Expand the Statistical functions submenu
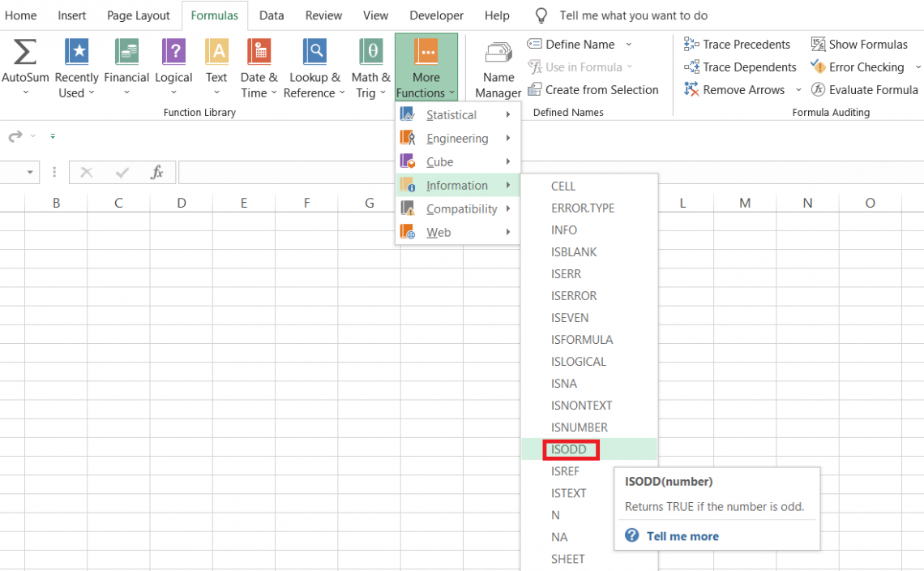This screenshot has height=571, width=924. point(452,114)
